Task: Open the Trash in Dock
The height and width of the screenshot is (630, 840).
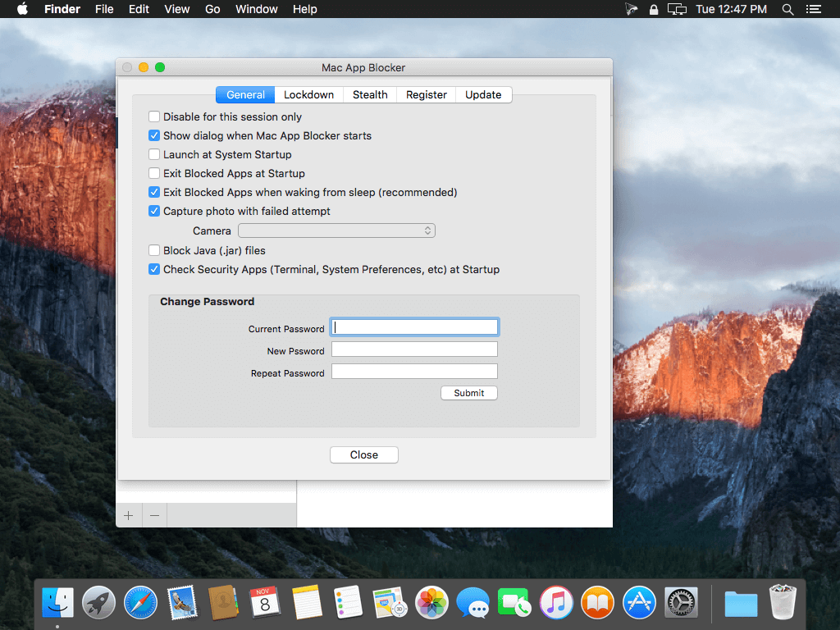Action: [x=783, y=602]
